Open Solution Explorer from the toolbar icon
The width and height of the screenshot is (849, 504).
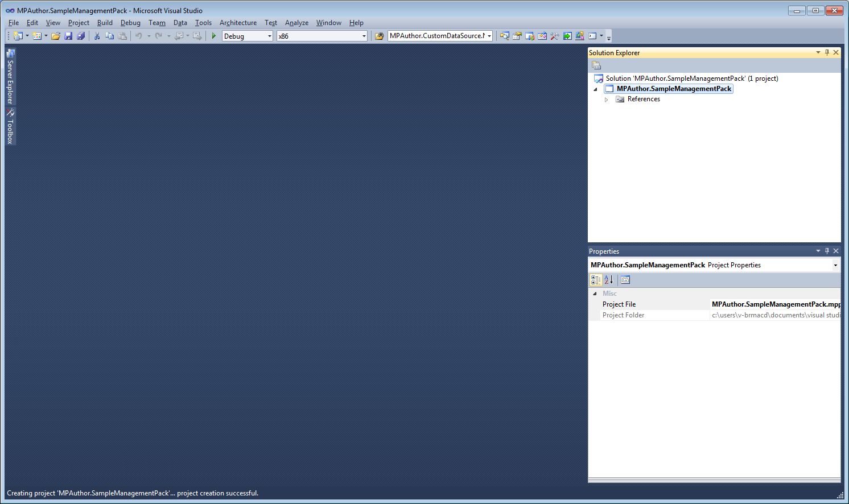(x=505, y=36)
